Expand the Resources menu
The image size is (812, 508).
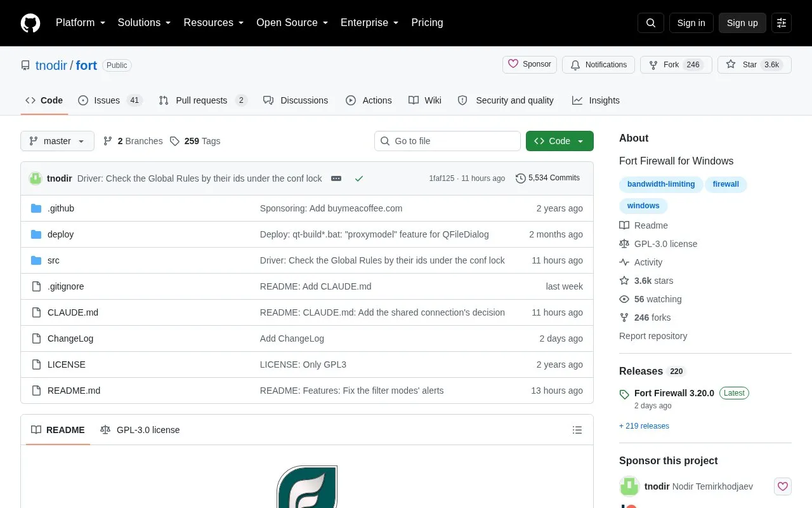coord(214,23)
